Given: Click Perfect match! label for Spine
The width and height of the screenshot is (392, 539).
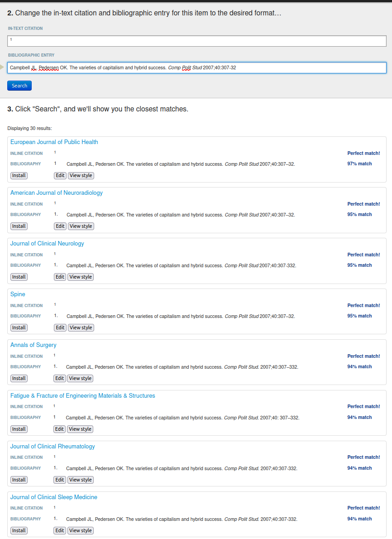Looking at the screenshot, I should 363,305.
